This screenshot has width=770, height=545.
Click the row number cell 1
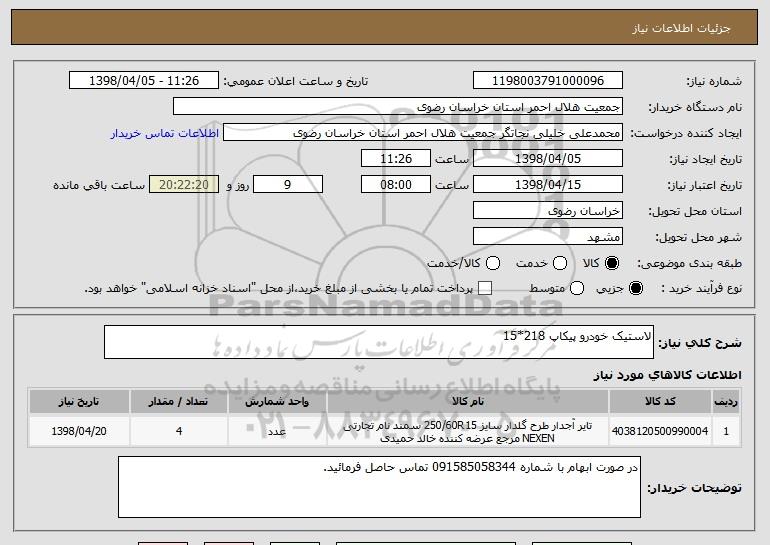pos(726,431)
